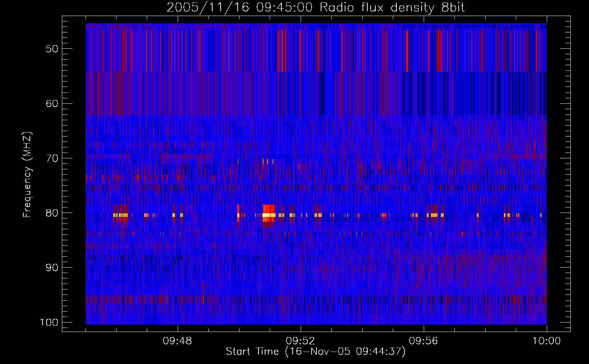Click the 70 frequency tick label
This screenshot has width=589, height=364.
(x=52, y=158)
